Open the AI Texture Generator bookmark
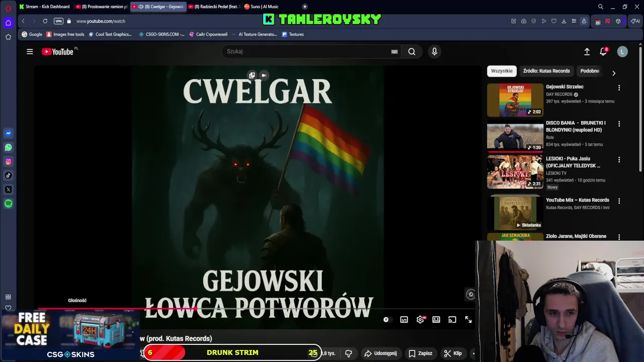 click(x=254, y=34)
